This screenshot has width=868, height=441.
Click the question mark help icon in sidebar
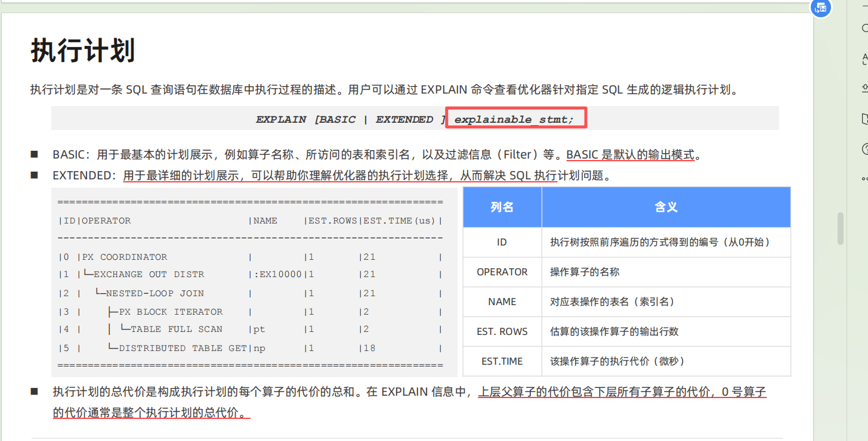[864, 148]
